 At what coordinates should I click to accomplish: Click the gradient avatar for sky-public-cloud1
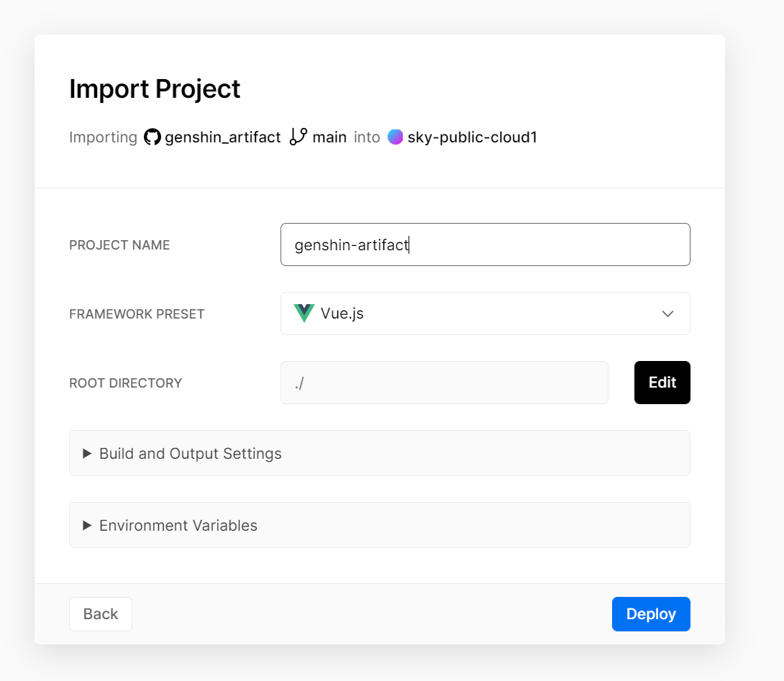395,137
